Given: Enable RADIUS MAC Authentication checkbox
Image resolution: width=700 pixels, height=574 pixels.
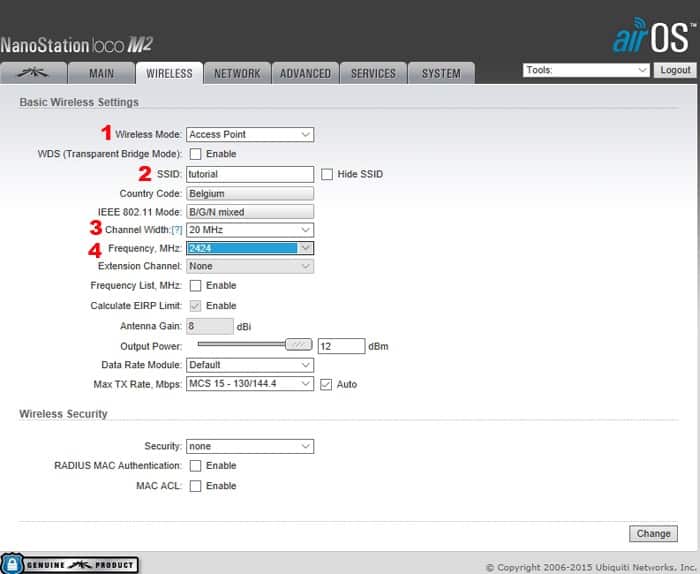Looking at the screenshot, I should coord(195,466).
